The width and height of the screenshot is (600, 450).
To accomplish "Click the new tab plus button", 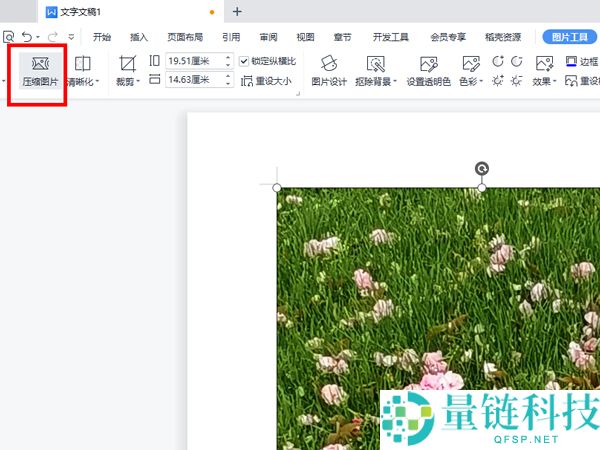I will click(x=237, y=12).
